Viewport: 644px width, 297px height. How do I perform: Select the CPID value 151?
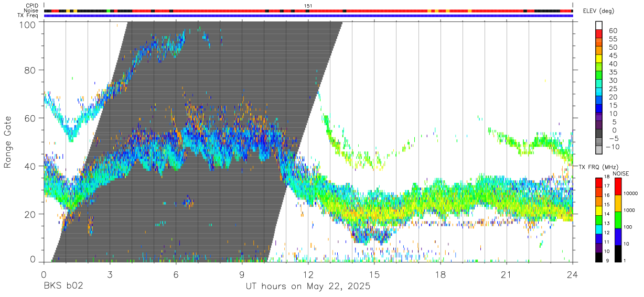pos(308,6)
